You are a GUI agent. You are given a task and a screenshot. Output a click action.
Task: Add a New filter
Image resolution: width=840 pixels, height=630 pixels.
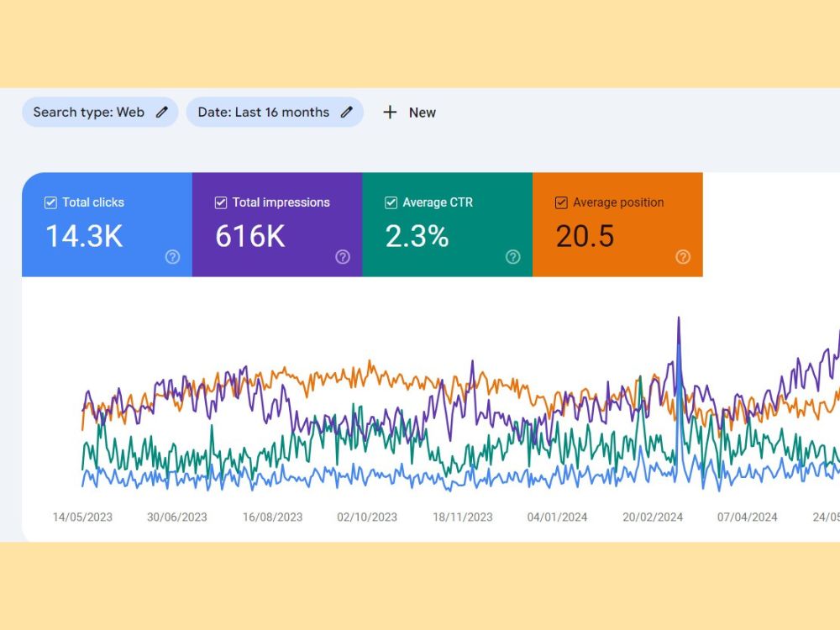click(409, 113)
